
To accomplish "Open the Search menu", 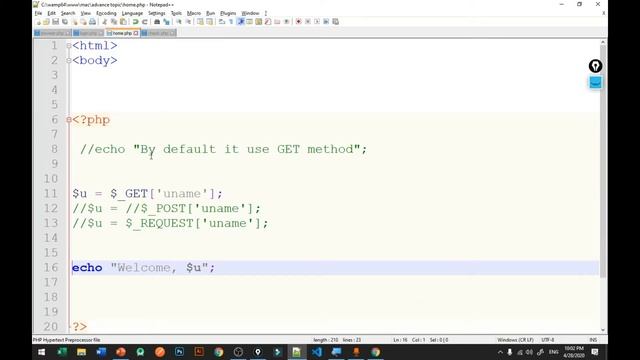I will tap(68, 13).
